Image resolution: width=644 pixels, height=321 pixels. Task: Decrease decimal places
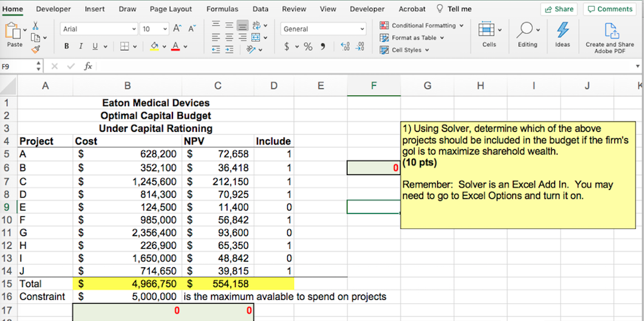(x=360, y=47)
